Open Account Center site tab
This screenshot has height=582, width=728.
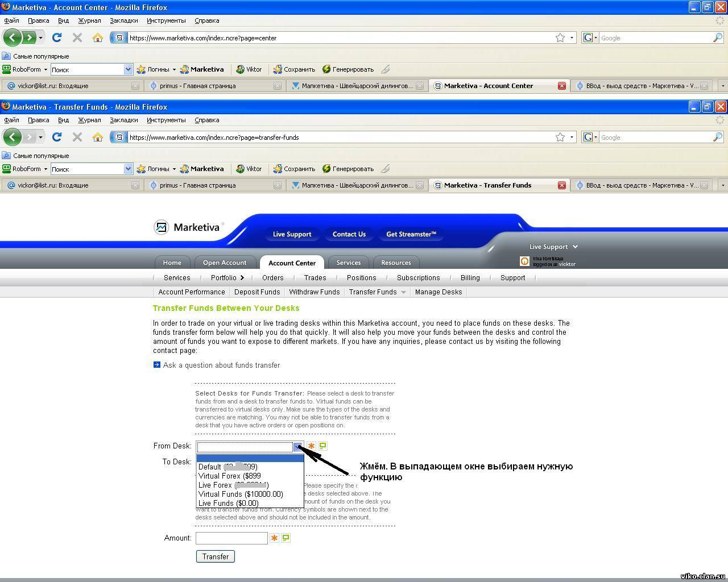(292, 263)
